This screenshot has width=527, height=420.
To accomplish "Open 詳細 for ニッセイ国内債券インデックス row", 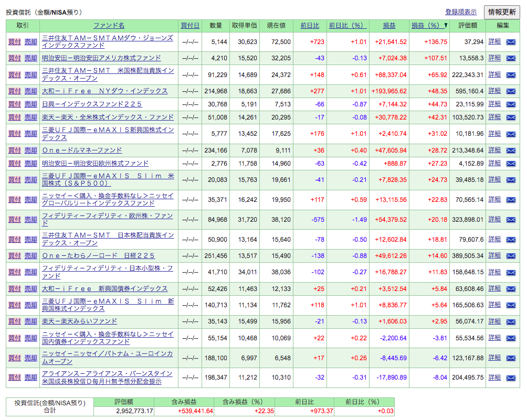I will coord(494,338).
